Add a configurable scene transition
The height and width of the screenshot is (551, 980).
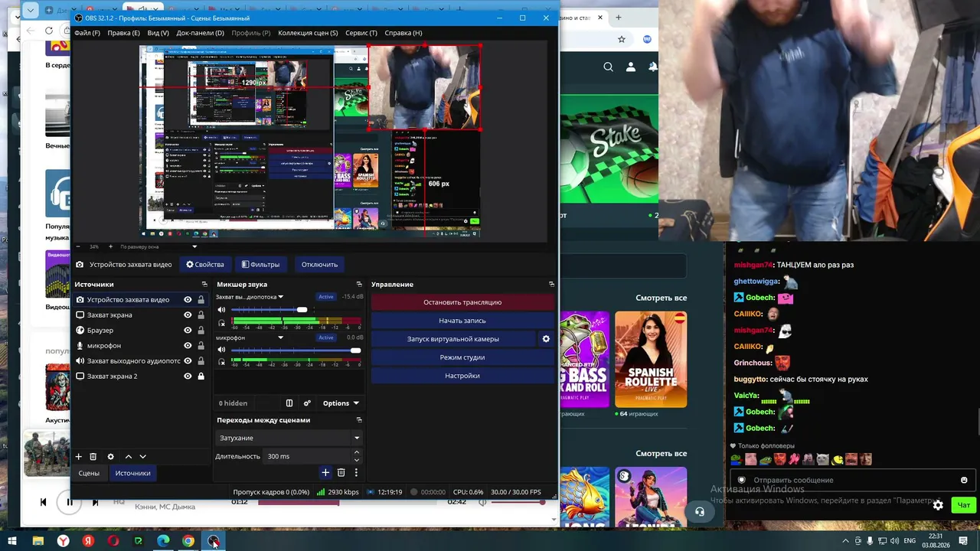tap(325, 473)
